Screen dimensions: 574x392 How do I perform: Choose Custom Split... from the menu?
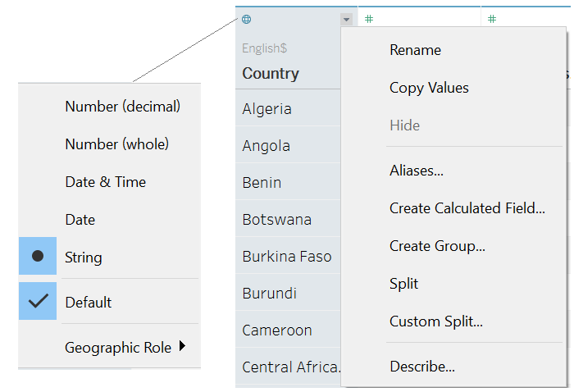click(435, 321)
